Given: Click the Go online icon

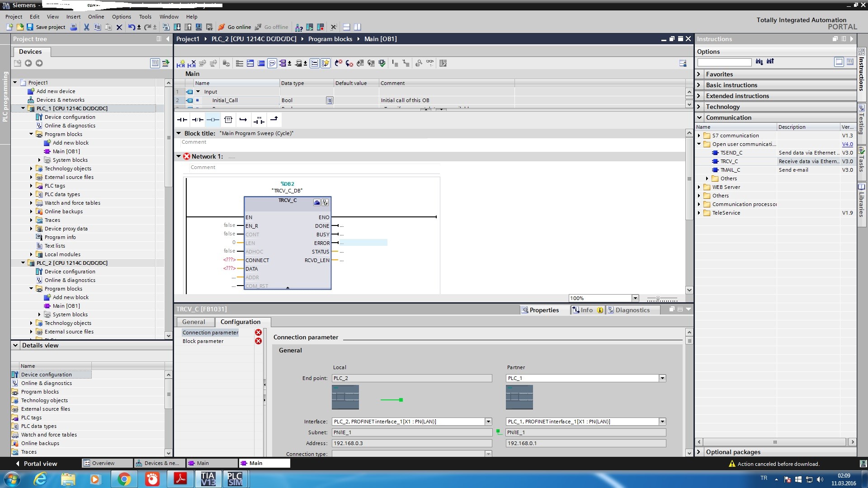Looking at the screenshot, I should (222, 27).
